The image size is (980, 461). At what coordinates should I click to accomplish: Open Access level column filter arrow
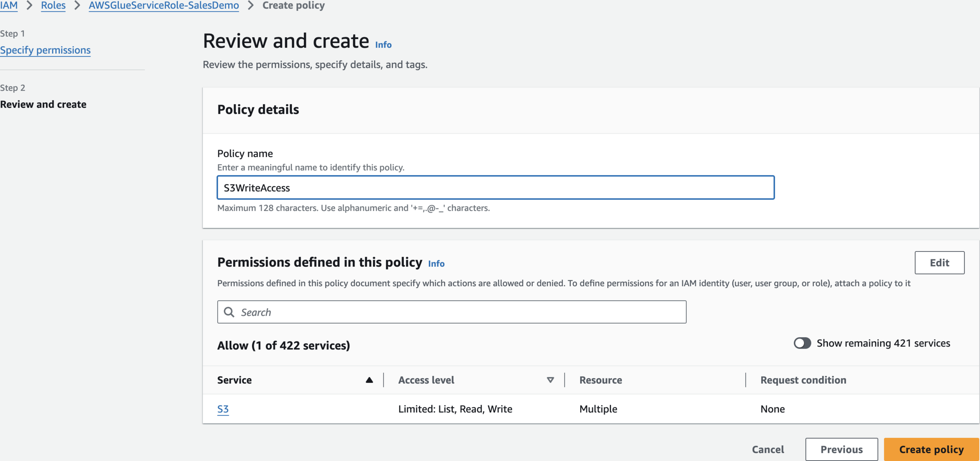(x=550, y=380)
